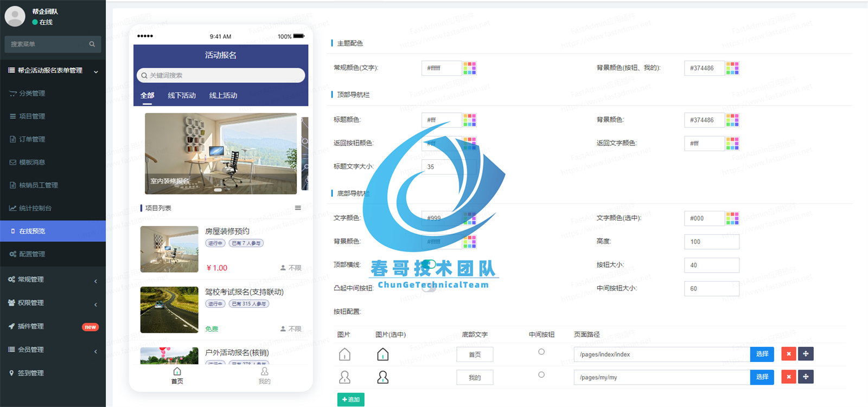The height and width of the screenshot is (407, 868).
Task: Click the rocket icon beside 插件管理
Action: 11,326
